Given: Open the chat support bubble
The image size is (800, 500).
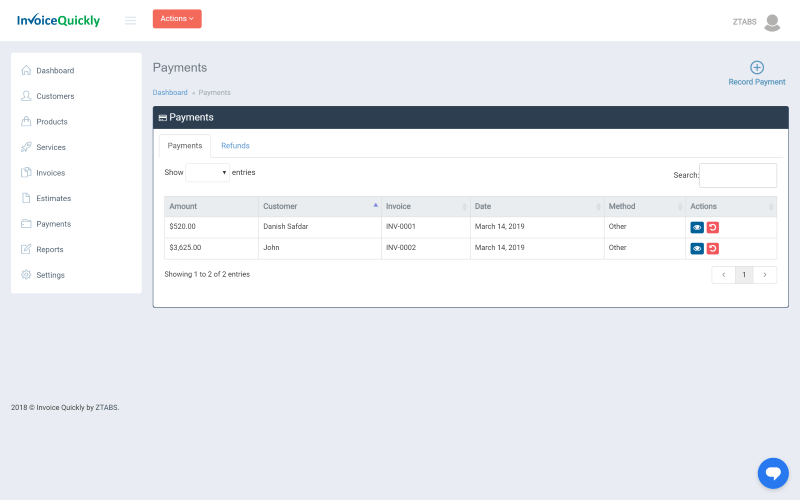Looking at the screenshot, I should (773, 473).
